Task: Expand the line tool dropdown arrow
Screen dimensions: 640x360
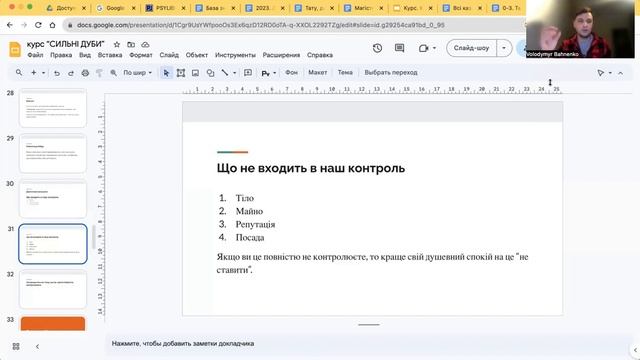Action: point(234,73)
